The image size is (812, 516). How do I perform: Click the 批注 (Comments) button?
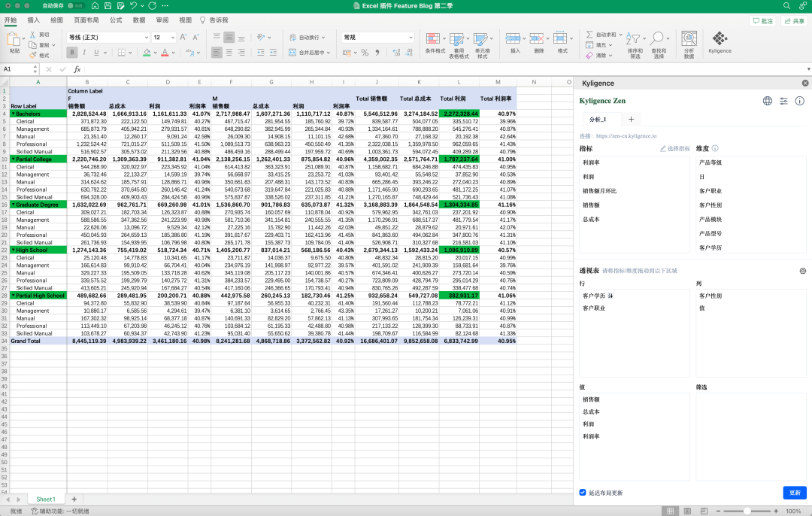[763, 21]
